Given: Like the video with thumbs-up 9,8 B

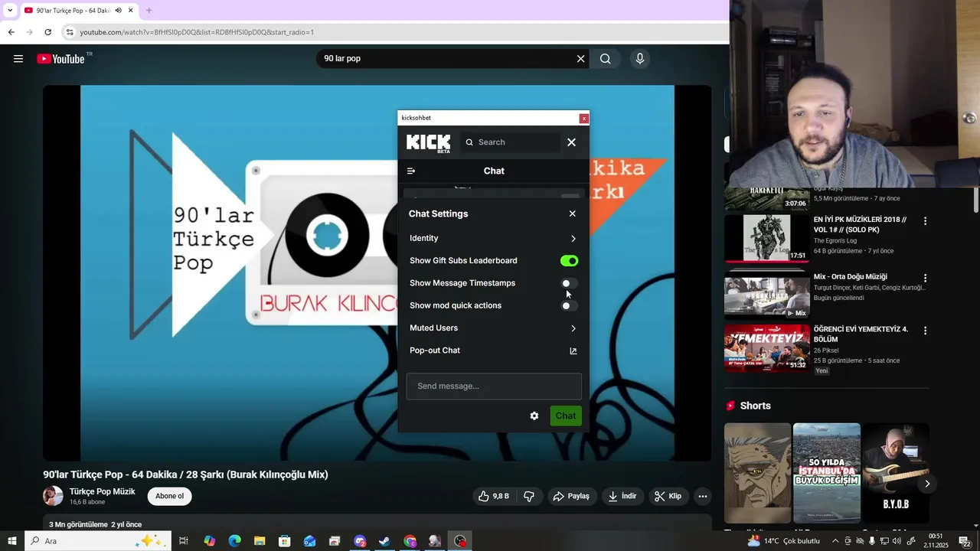Looking at the screenshot, I should pyautogui.click(x=494, y=496).
